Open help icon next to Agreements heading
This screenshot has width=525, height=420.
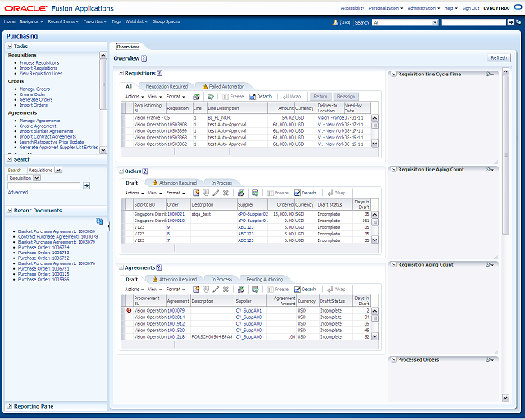[x=159, y=267]
